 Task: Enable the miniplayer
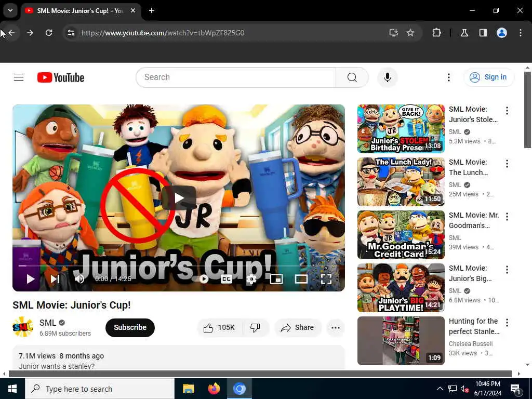coord(276,279)
